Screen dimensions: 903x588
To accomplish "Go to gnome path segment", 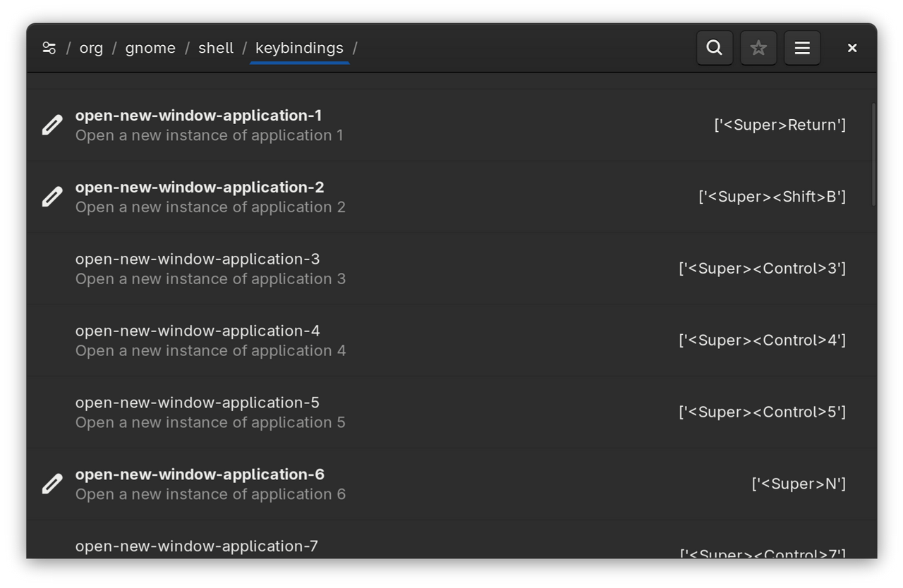I will click(150, 48).
